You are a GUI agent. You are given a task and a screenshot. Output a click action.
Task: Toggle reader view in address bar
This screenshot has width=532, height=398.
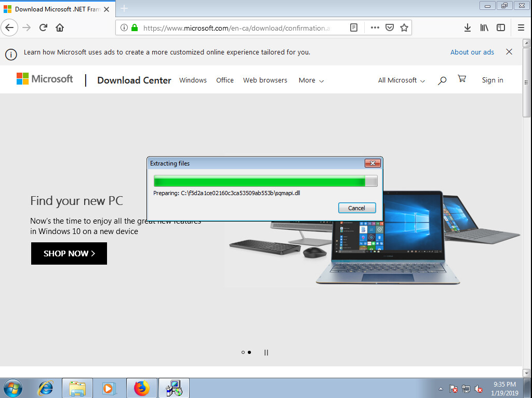(354, 28)
